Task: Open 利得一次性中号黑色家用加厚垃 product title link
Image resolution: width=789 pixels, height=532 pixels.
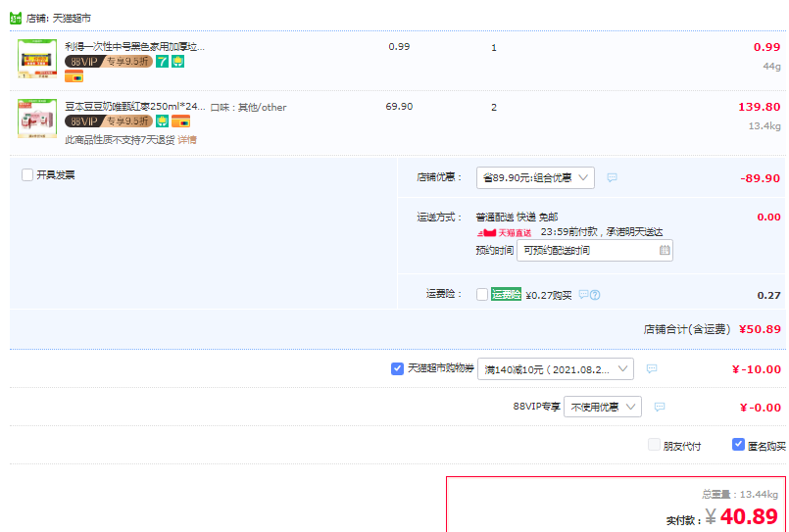Action: point(135,47)
